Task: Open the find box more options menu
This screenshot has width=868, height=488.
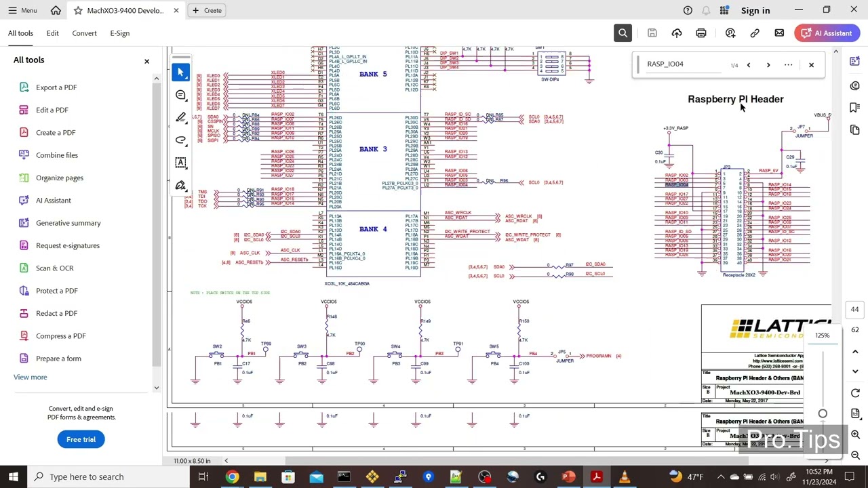Action: coord(788,65)
